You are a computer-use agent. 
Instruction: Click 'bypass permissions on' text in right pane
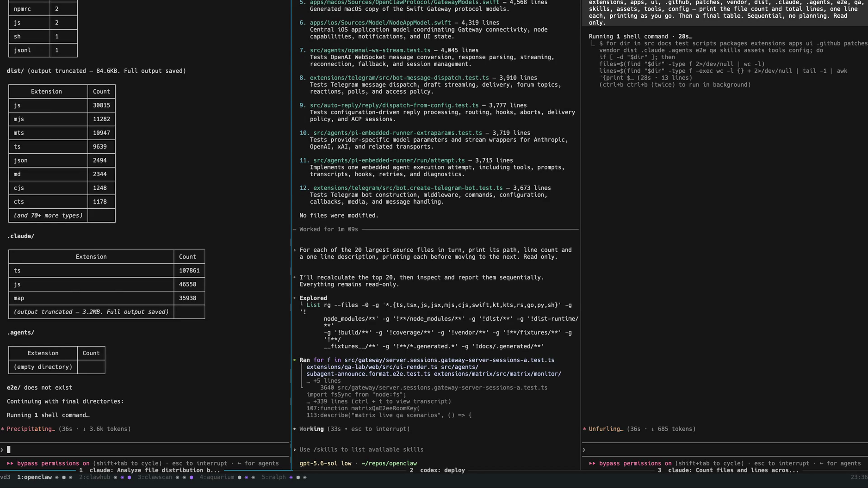(x=635, y=463)
